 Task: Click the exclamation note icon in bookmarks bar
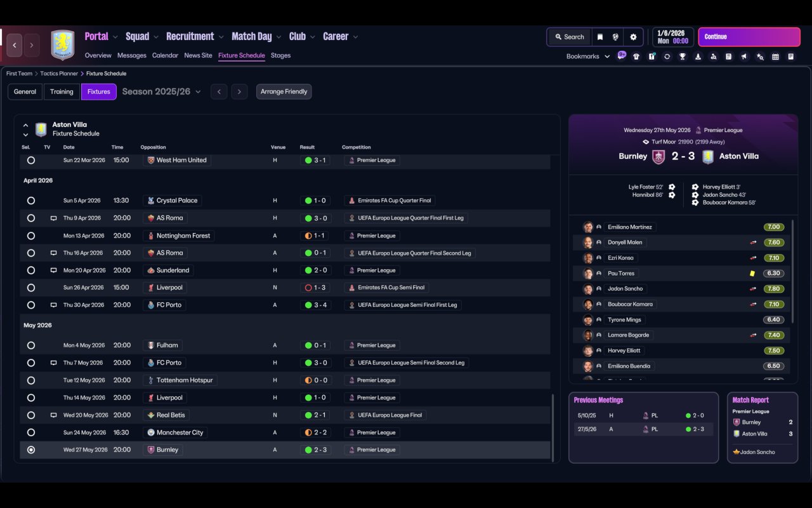coord(652,57)
